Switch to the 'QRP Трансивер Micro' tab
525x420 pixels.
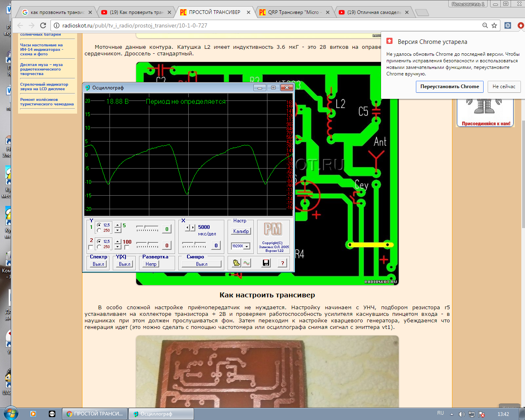pos(295,12)
